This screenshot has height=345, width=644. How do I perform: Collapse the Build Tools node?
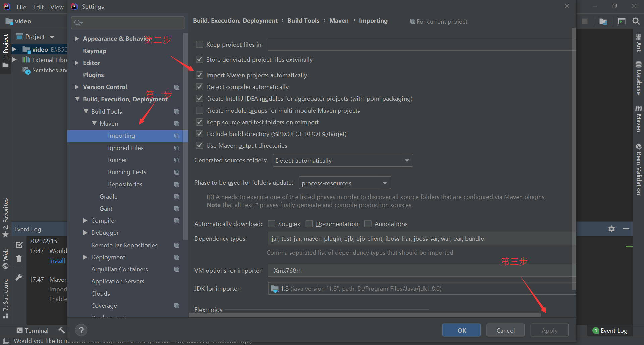point(86,111)
